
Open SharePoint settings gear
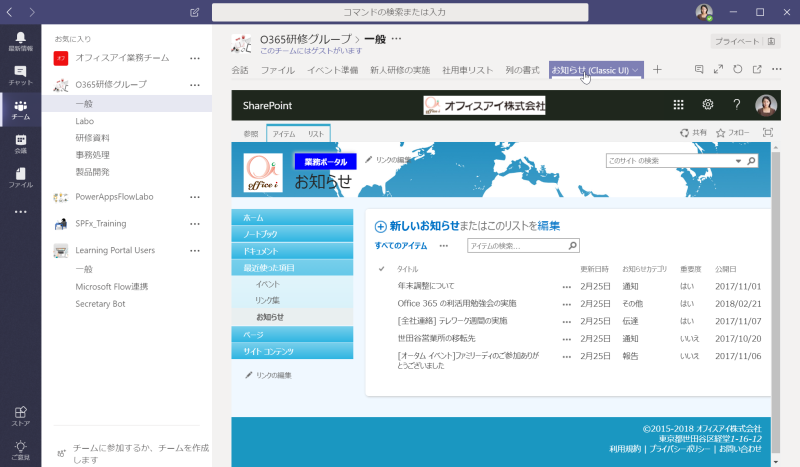[x=708, y=105]
